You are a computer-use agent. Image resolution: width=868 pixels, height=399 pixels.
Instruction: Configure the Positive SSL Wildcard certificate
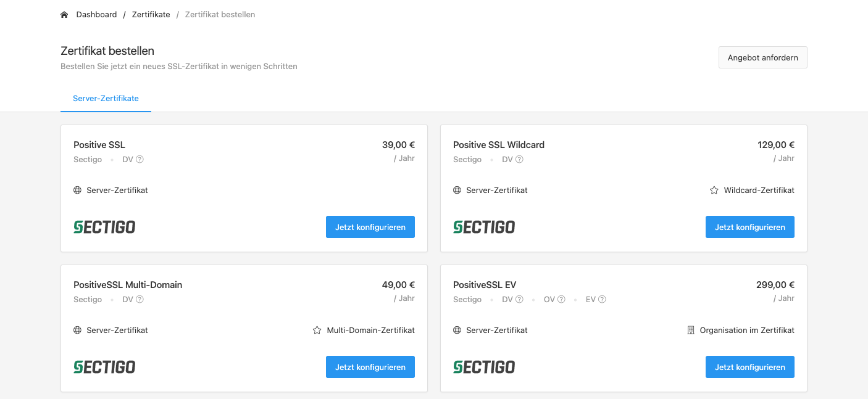(x=749, y=227)
